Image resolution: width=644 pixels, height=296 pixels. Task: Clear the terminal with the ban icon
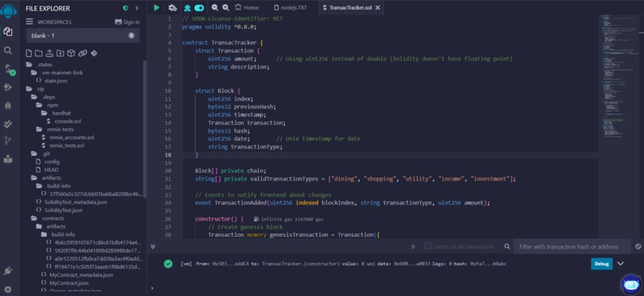click(x=638, y=246)
